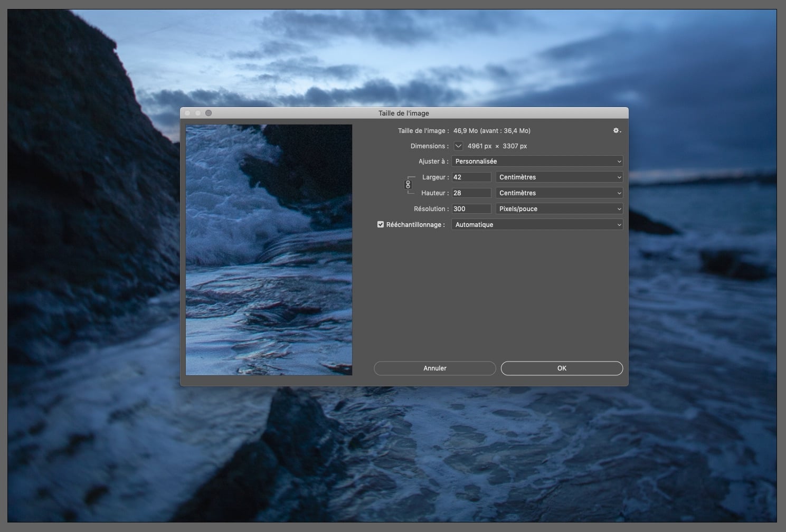Click the dialog's minimize window button
The width and height of the screenshot is (786, 532).
(198, 113)
